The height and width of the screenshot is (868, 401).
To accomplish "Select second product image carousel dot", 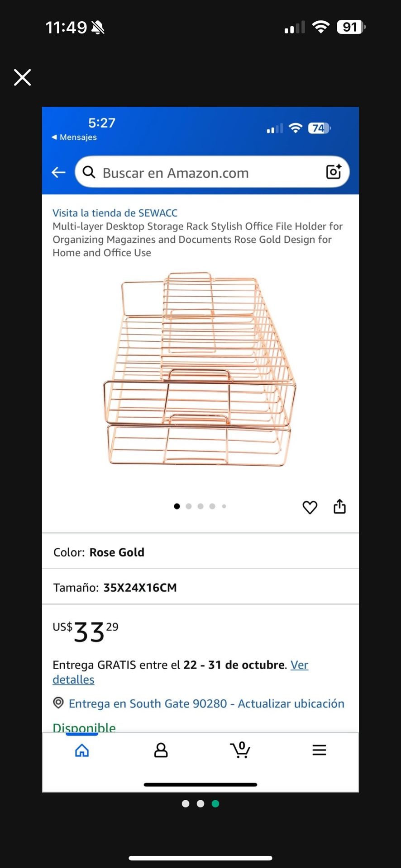I will click(x=189, y=506).
